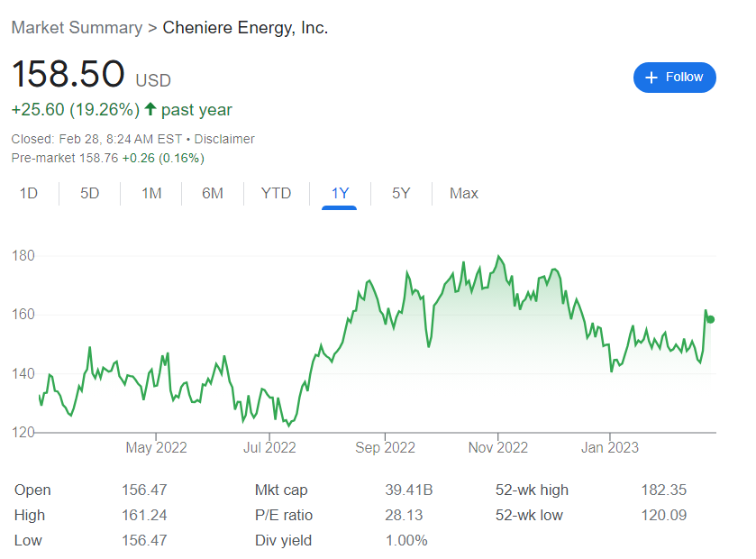This screenshot has width=756, height=559.
Task: Click the Mkt cap value 39.41B
Action: tap(409, 490)
